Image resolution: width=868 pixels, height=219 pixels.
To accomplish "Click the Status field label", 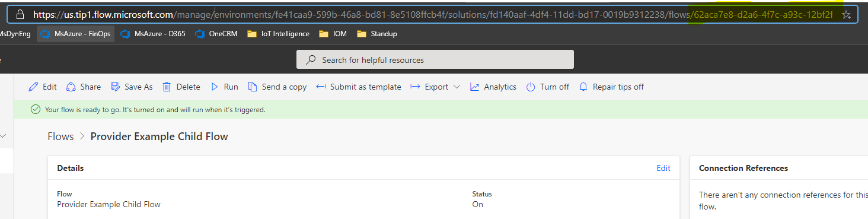I will coord(482,194).
